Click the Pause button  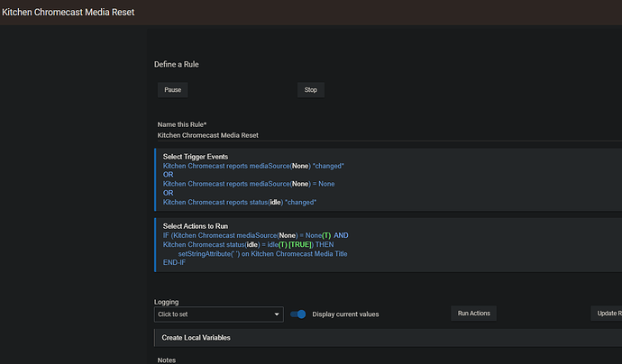(172, 90)
